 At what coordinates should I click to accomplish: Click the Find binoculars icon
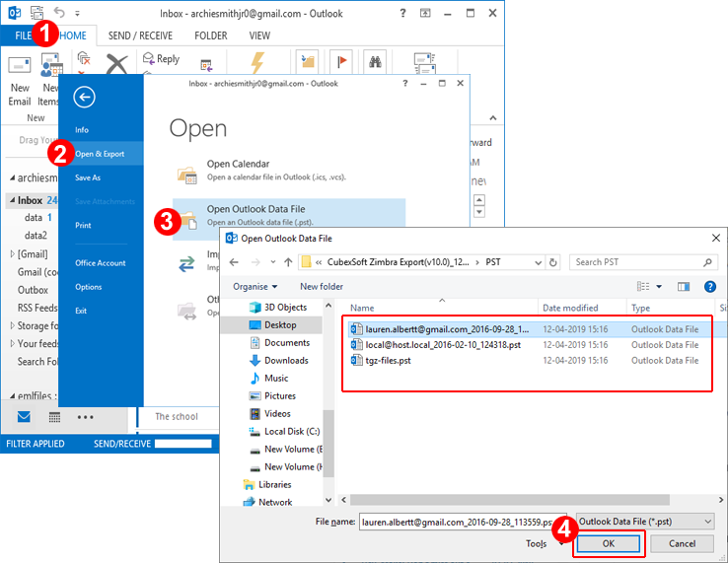click(375, 61)
